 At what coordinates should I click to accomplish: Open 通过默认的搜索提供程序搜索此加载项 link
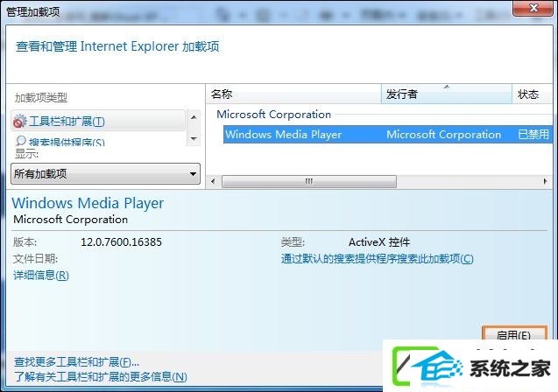(378, 258)
